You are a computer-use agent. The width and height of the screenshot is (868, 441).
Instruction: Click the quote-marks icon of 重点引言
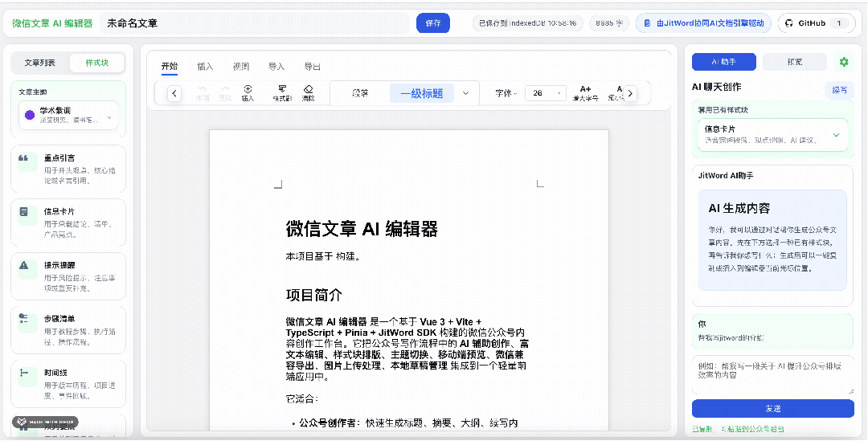click(24, 158)
